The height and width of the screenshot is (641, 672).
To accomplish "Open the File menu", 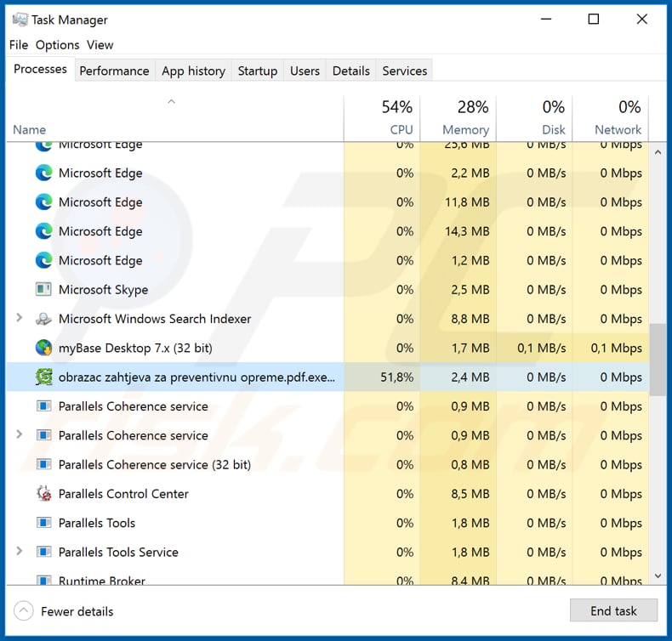I will 19,45.
